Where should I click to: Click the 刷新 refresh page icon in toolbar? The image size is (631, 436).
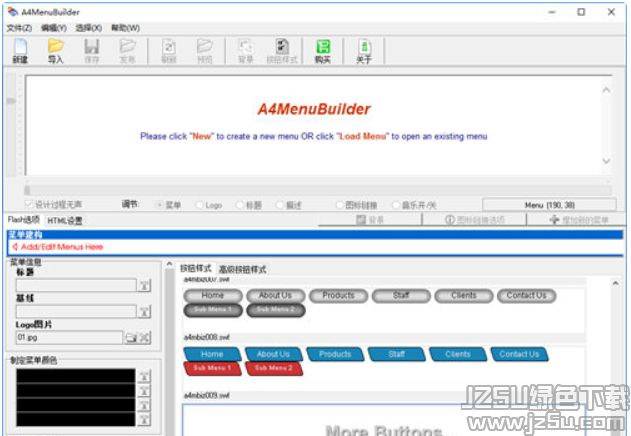click(169, 51)
